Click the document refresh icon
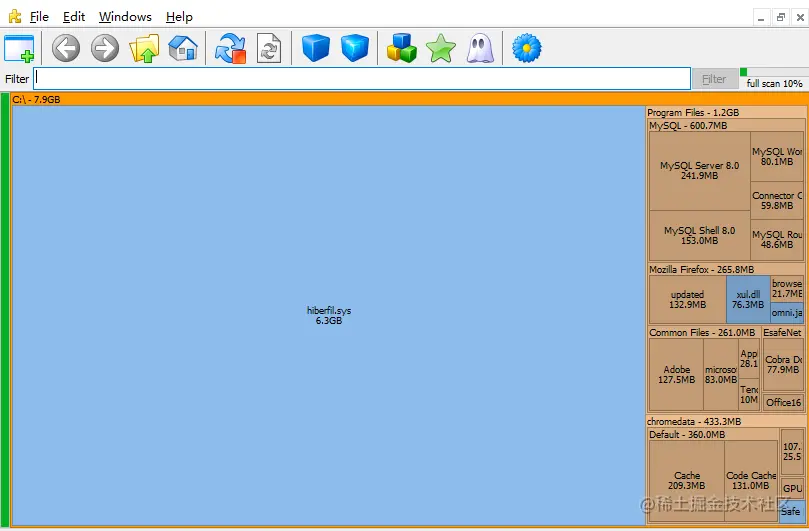Viewport: 809px width, 531px height. (269, 49)
